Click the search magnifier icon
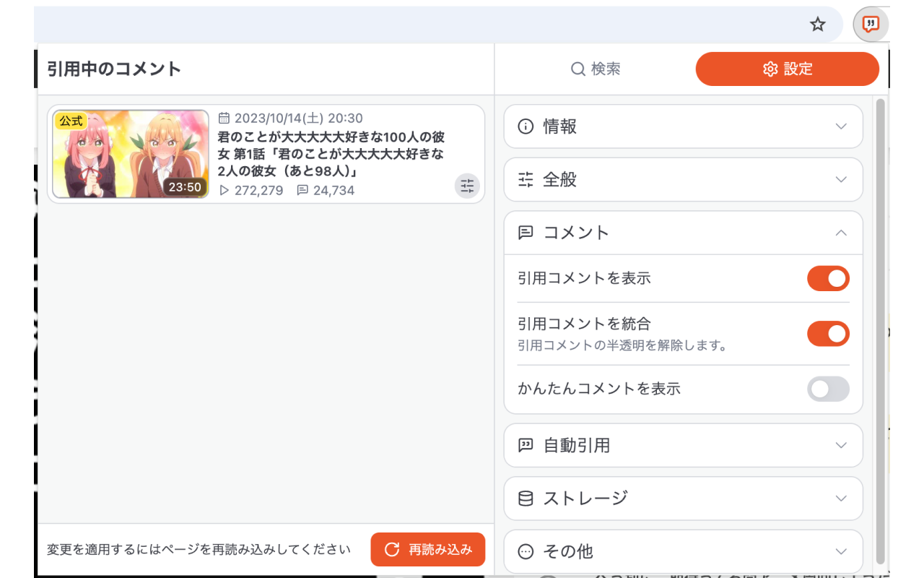The image size is (924, 578). [x=577, y=69]
